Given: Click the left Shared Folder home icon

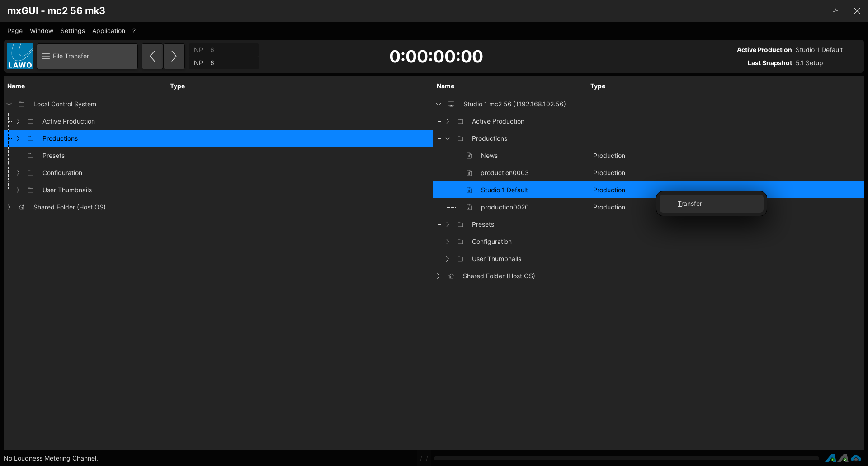Looking at the screenshot, I should pyautogui.click(x=22, y=207).
